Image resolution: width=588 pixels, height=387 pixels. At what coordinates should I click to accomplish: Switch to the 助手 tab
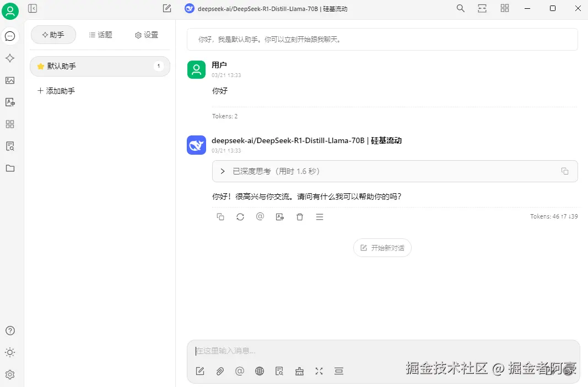[53, 35]
